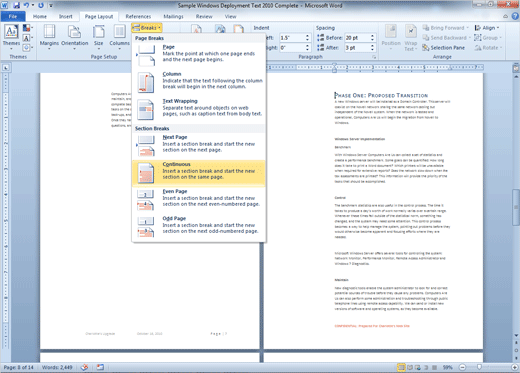Zoom in with the plus button
Image resolution: width=520 pixels, height=373 pixels.
[515, 367]
